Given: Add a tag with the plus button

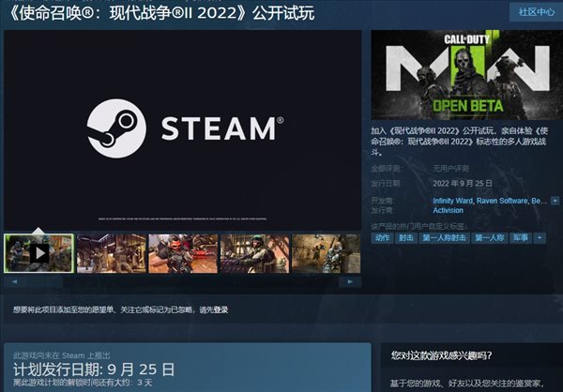Looking at the screenshot, I should 540,237.
